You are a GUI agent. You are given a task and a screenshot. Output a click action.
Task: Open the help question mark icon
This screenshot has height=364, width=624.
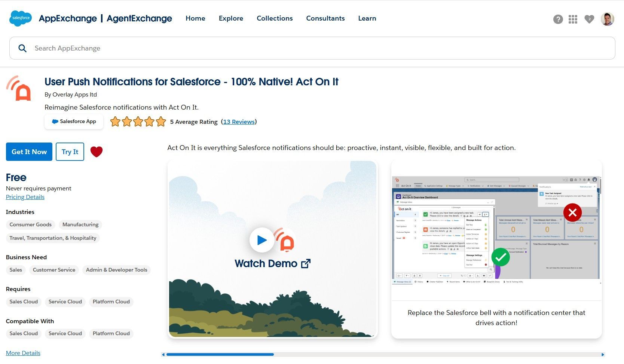tap(558, 19)
